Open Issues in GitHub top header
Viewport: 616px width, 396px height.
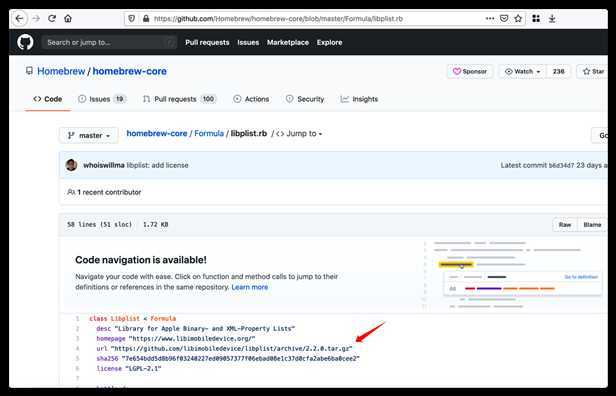pyautogui.click(x=248, y=42)
